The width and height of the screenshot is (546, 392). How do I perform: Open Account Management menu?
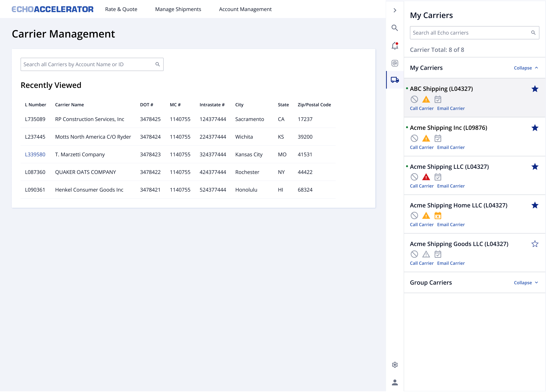pos(245,9)
